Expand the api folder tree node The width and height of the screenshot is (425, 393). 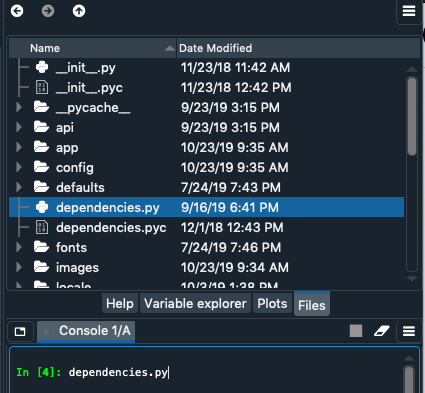(x=19, y=127)
